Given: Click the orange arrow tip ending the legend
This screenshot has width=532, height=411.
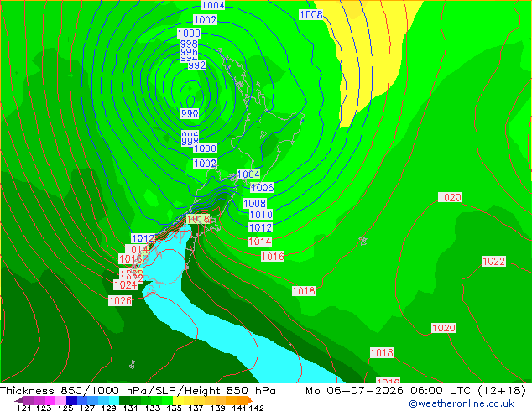Looking at the screenshot, I should pos(250,400).
